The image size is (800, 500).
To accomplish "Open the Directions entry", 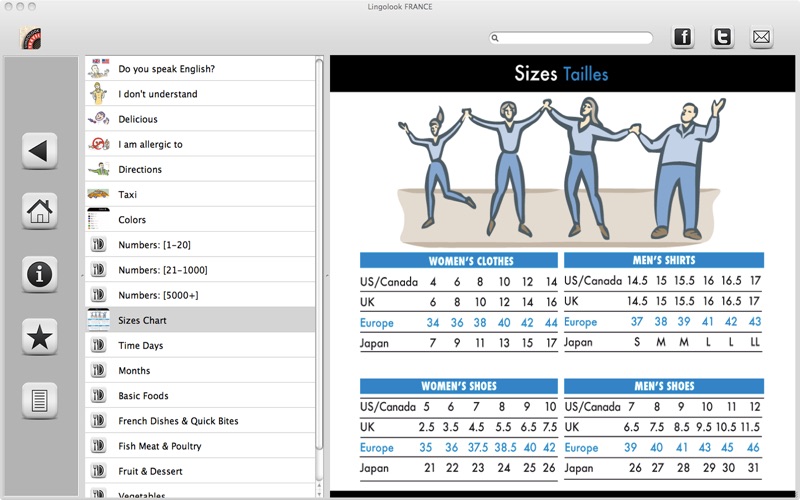I will (x=200, y=169).
